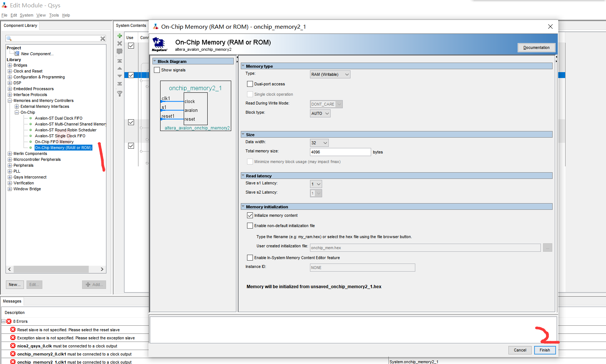Click the gray X remove-component icon

pyautogui.click(x=120, y=43)
